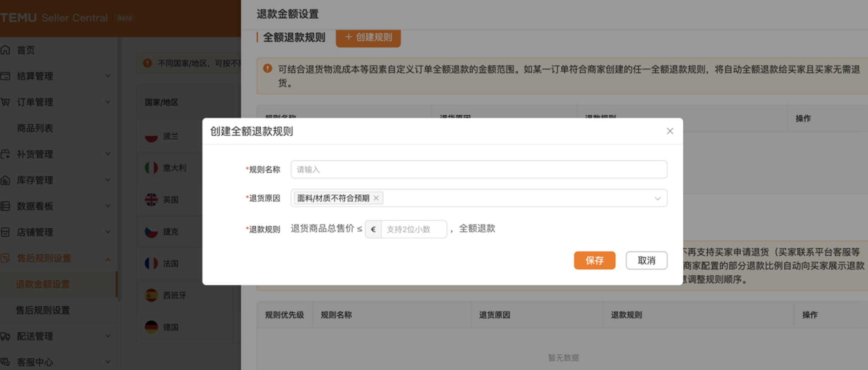
Task: Click the 规则名称 input field
Action: click(x=479, y=170)
